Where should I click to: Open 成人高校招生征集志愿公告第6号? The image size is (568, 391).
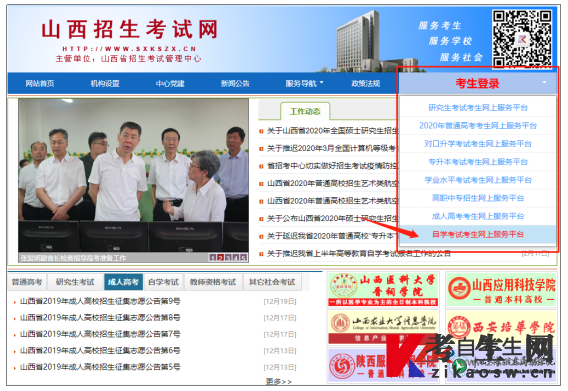[x=100, y=350]
